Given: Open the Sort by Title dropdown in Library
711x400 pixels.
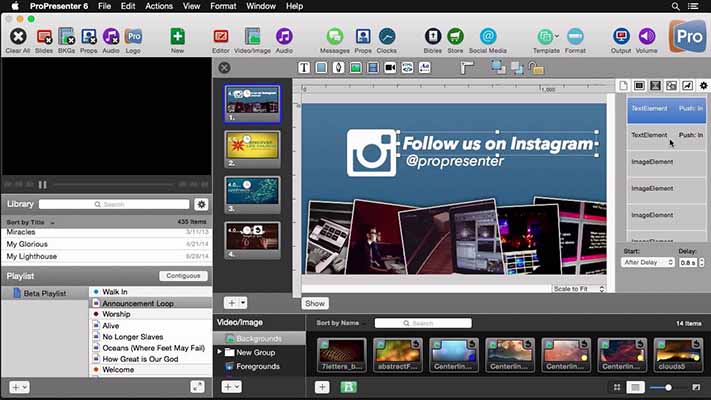Looking at the screenshot, I should [x=30, y=222].
